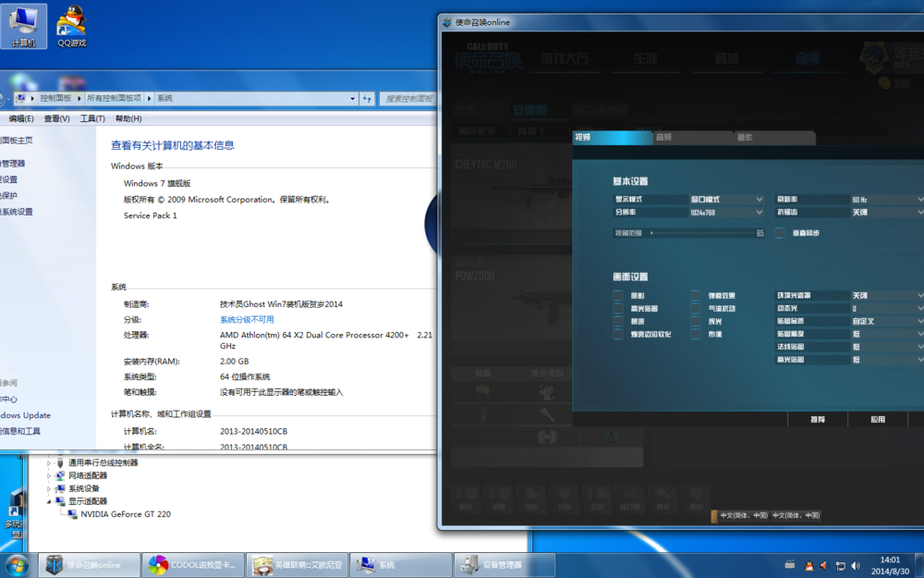Click the 显示适配器 device icon
924x578 pixels.
[x=59, y=502]
